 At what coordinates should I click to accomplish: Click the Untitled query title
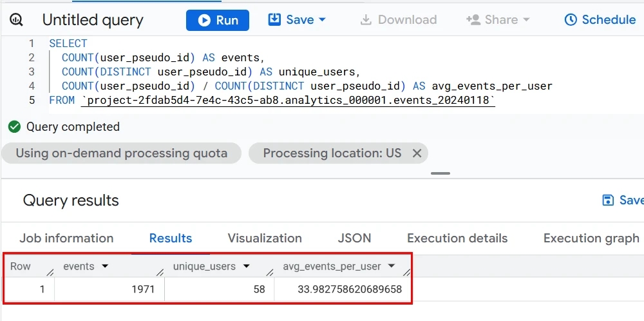93,20
